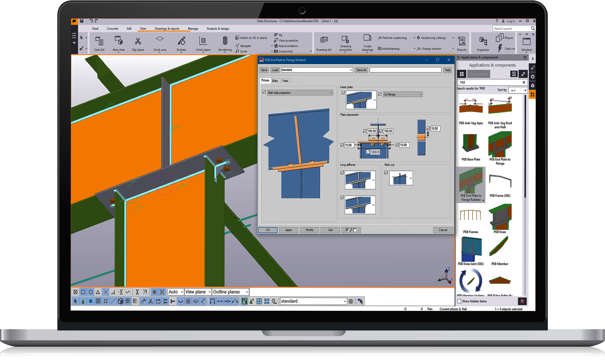Image resolution: width=605 pixels, height=364 pixels.
Task: Click the Redo arrow
Action: click(96, 21)
